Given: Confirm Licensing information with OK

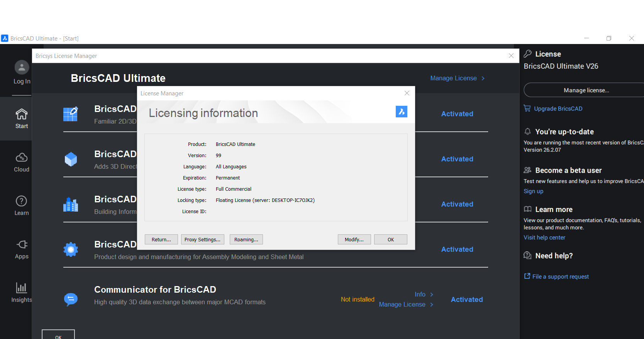Looking at the screenshot, I should (391, 239).
